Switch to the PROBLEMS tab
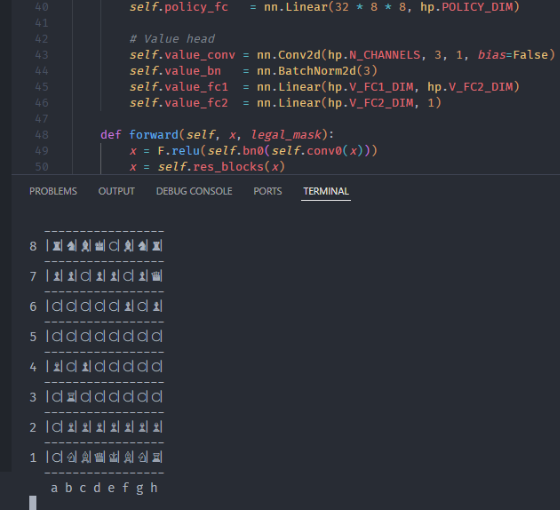560x510 pixels. (53, 191)
